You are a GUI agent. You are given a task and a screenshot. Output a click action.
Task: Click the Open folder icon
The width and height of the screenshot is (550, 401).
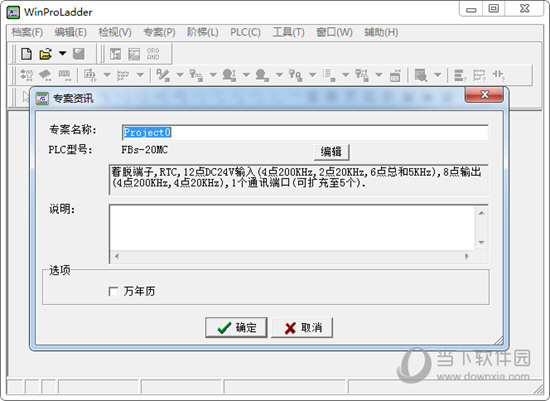pyautogui.click(x=46, y=54)
